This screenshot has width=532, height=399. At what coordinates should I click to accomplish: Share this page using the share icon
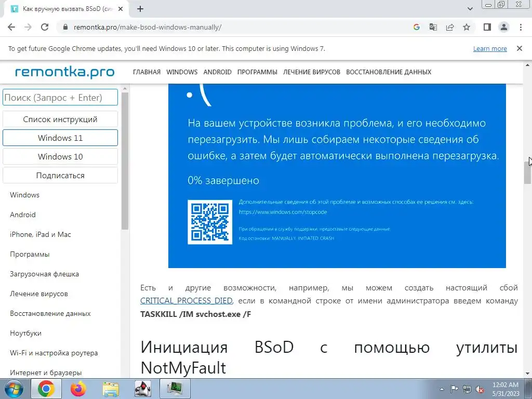pyautogui.click(x=450, y=27)
